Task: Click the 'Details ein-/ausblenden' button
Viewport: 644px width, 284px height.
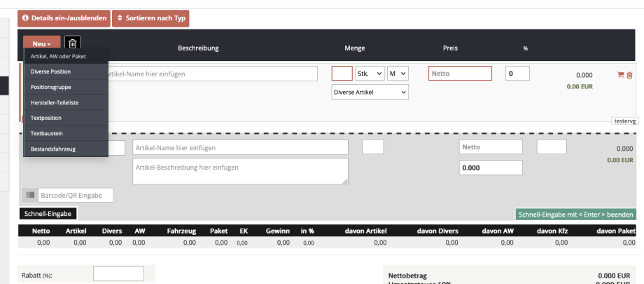Action: pyautogui.click(x=64, y=18)
